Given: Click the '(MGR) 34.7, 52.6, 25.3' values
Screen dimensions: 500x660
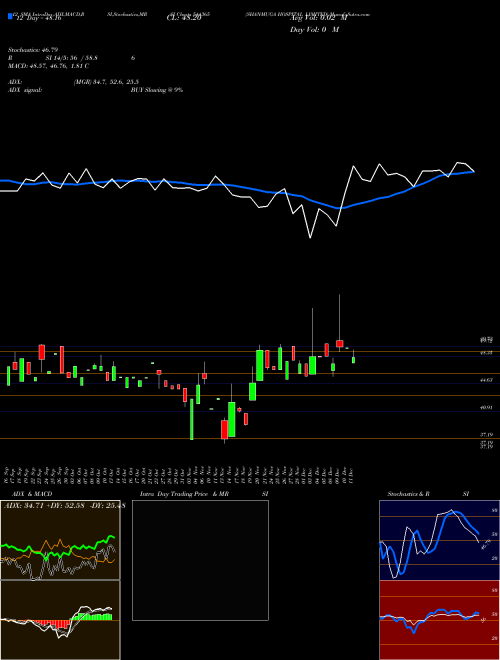Looking at the screenshot, I should 106,82.
